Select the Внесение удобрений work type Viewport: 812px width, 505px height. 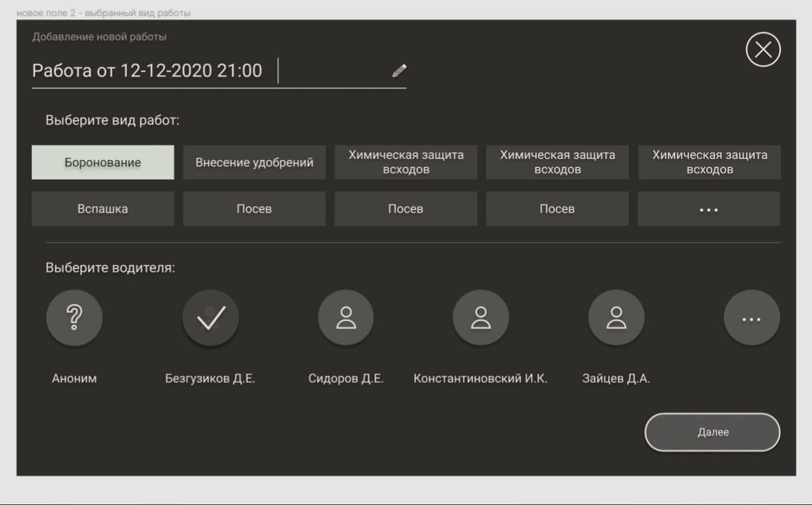254,163
